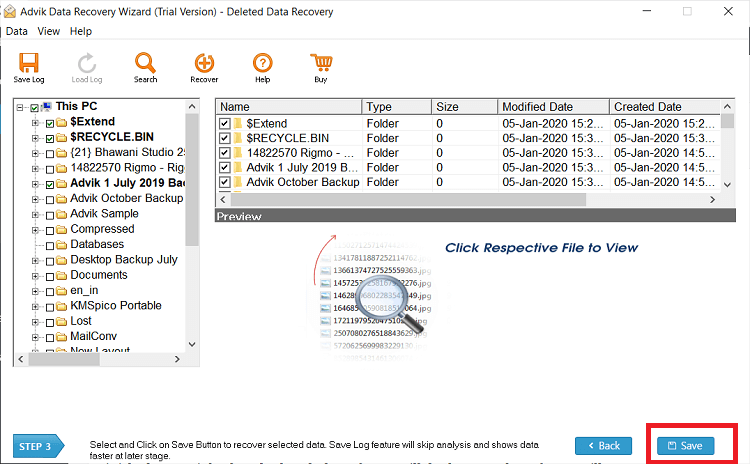This screenshot has height=464, width=750.
Task: Uncheck $Extend checkbox in file list
Action: (x=224, y=124)
